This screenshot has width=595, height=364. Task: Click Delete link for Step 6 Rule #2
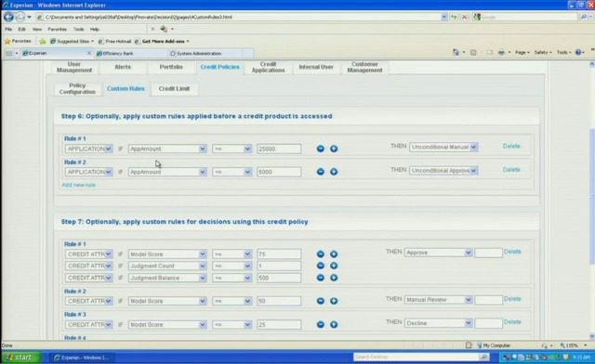511,170
